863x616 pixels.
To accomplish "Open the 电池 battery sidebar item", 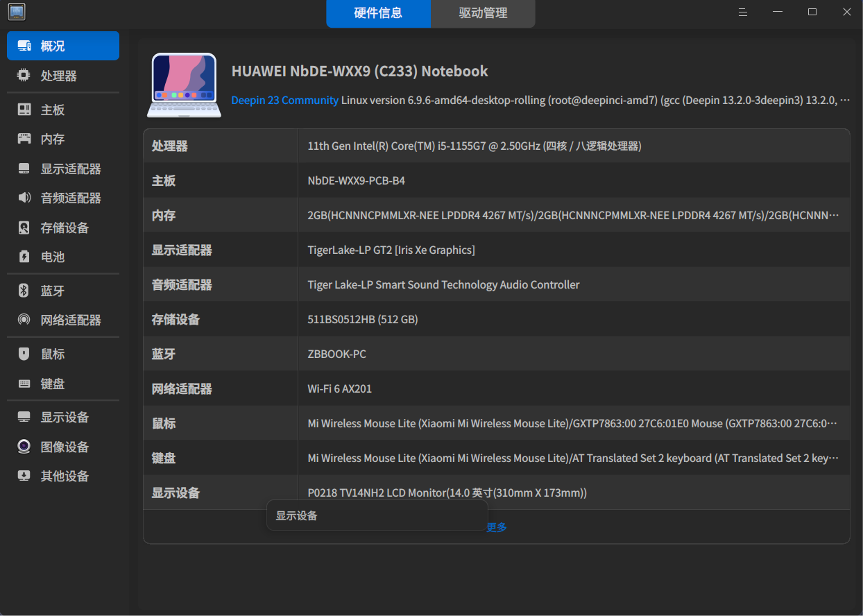I will (x=63, y=257).
